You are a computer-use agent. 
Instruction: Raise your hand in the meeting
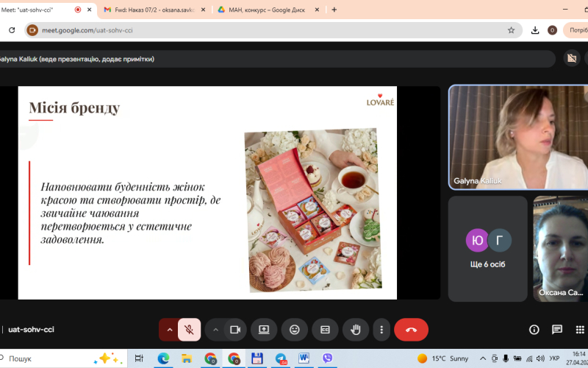[356, 330]
